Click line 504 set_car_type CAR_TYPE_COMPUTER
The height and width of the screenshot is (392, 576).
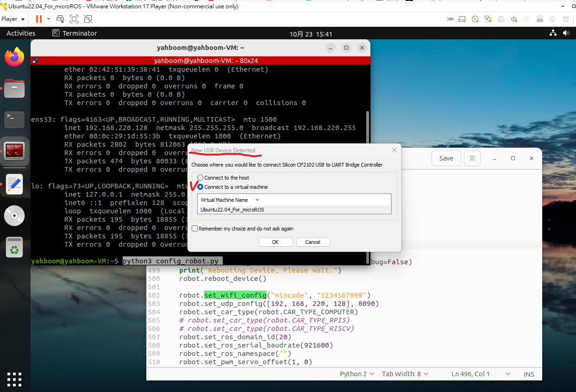pyautogui.click(x=269, y=312)
